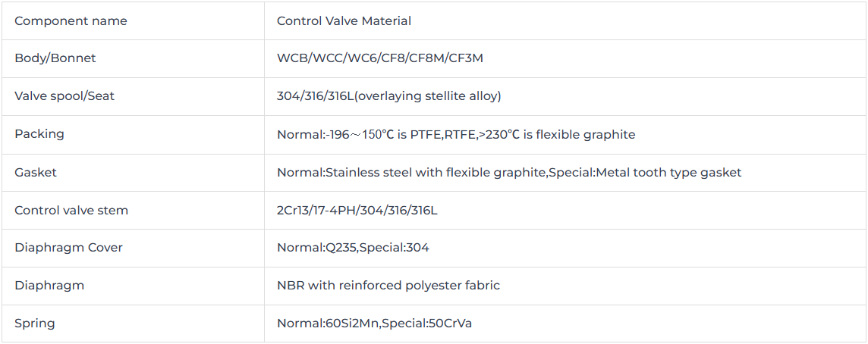Select the Normal:60Si2Mn,Special:50CrVa cell
This screenshot has height=344, width=868.
(566, 324)
